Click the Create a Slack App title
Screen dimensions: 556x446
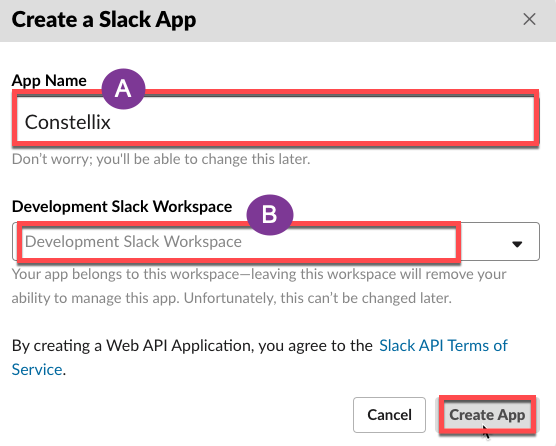point(104,19)
